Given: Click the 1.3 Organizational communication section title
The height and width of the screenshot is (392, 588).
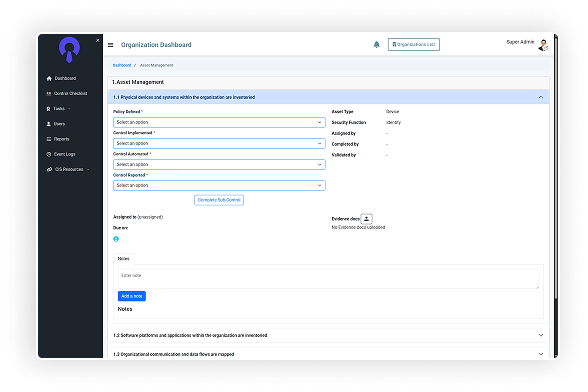Looking at the screenshot, I should pyautogui.click(x=174, y=354).
